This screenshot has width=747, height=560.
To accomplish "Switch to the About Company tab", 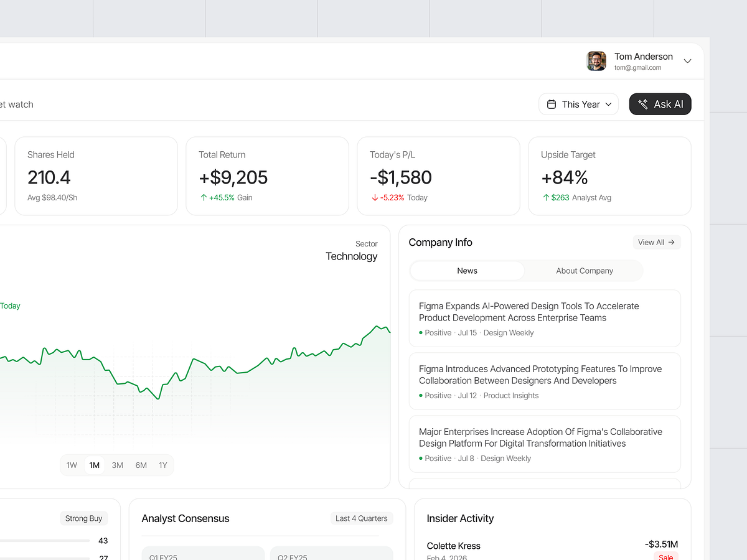I will click(x=585, y=271).
